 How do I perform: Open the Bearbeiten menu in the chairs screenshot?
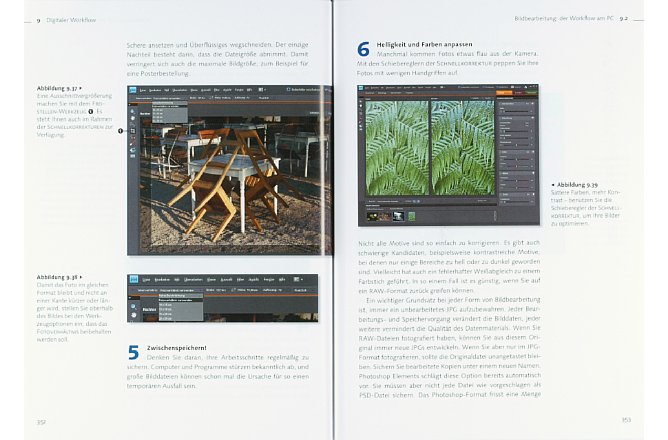click(x=155, y=90)
